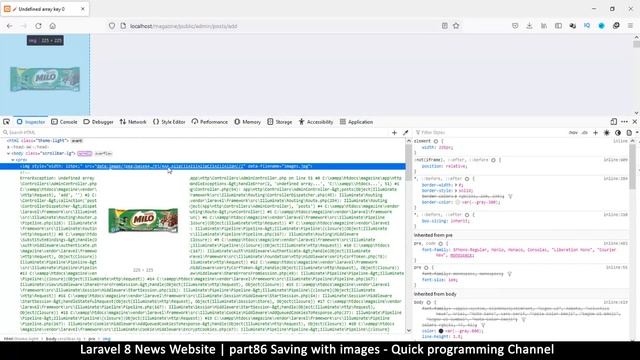Open the Style Editor tab
Screen dimensions: 640x360
[169, 122]
